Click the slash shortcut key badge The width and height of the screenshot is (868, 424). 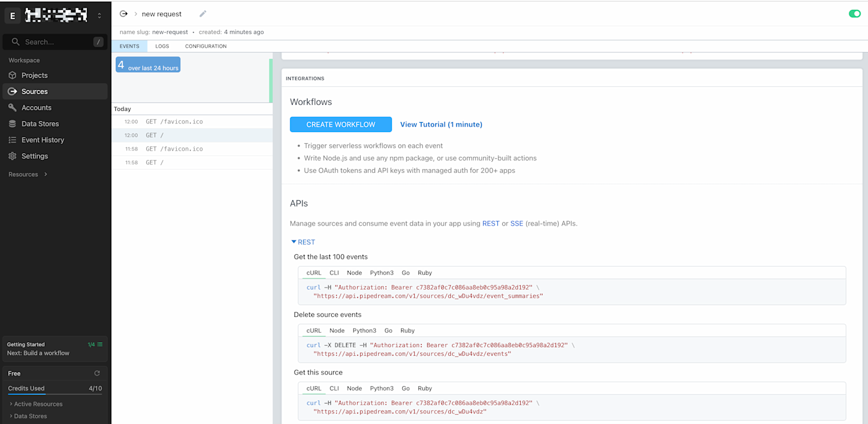98,42
